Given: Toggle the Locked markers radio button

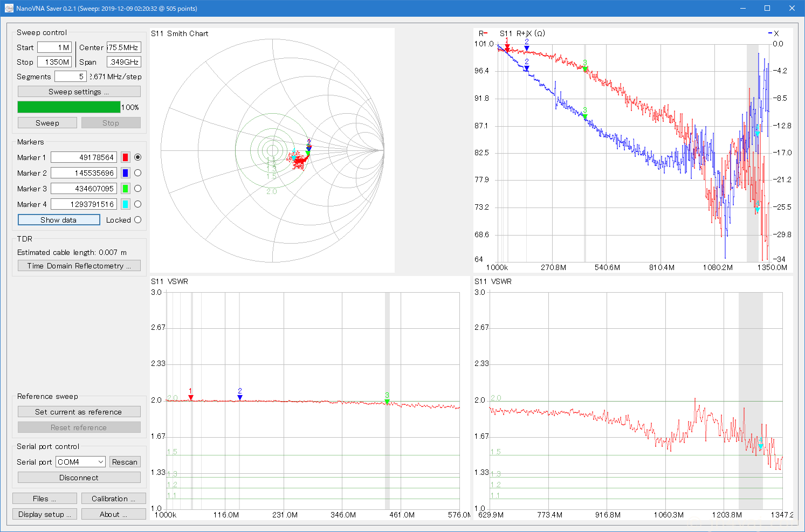Looking at the screenshot, I should point(138,220).
